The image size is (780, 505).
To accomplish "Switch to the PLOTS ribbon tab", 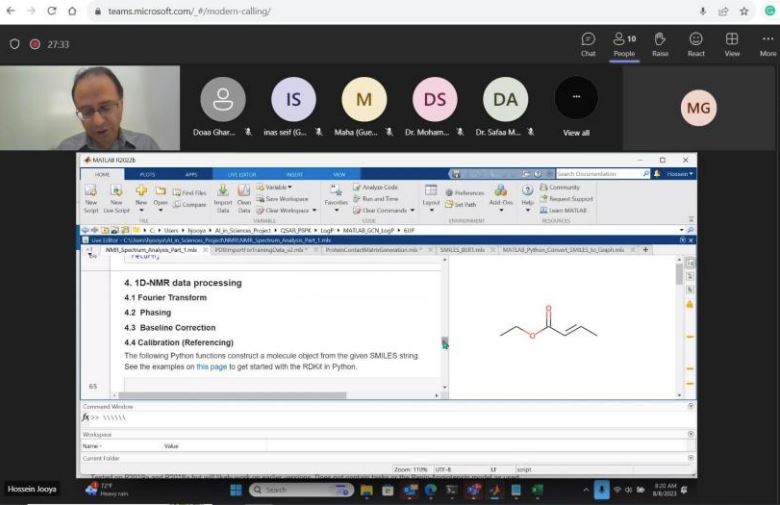I will click(x=147, y=174).
